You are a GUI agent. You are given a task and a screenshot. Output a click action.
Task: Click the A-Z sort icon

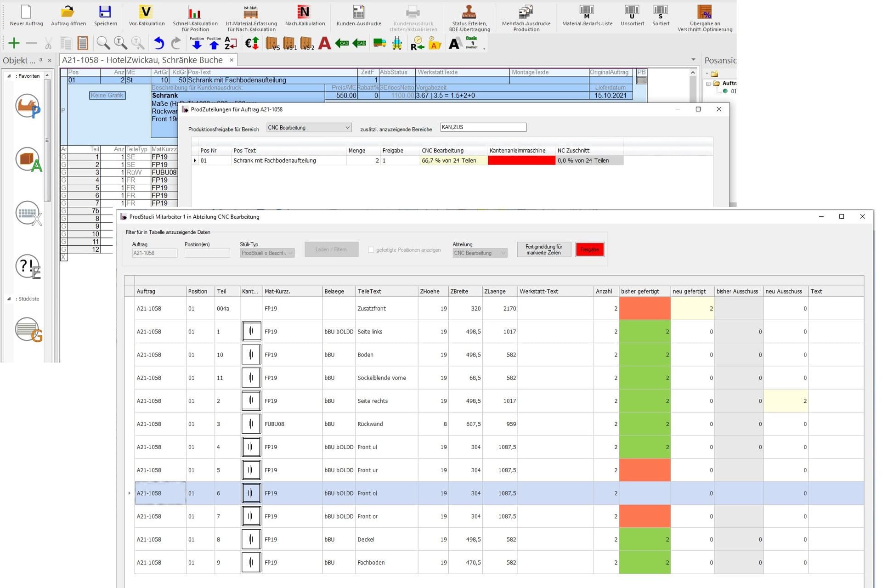coord(231,43)
